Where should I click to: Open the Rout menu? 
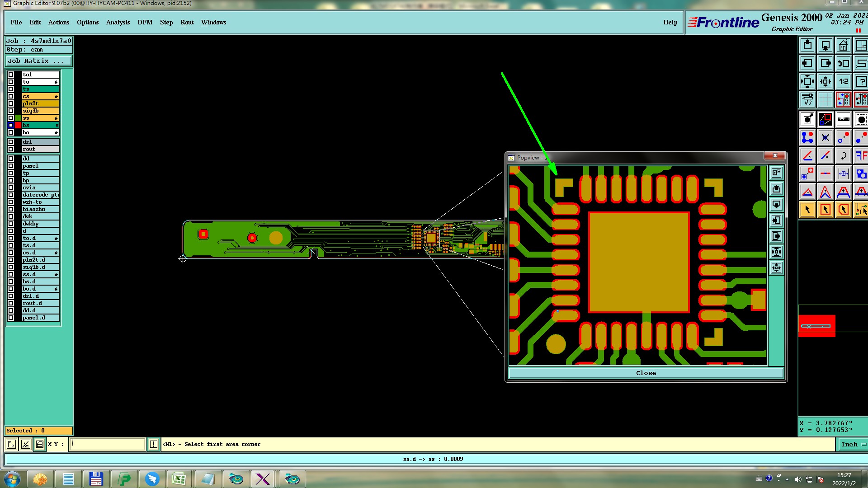pyautogui.click(x=187, y=22)
